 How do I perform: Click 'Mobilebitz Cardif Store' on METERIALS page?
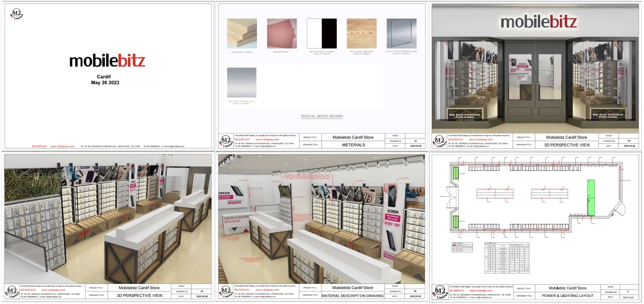pos(353,137)
